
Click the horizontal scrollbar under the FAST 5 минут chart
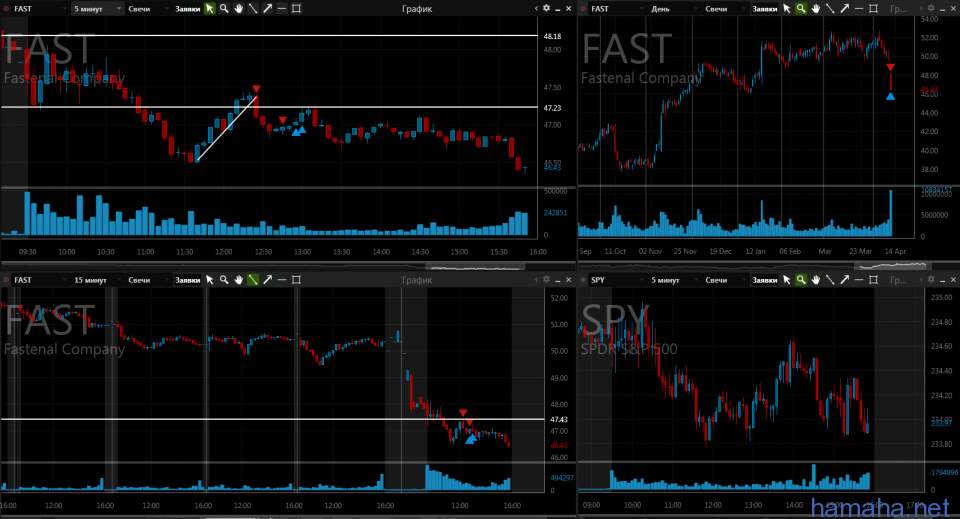pos(475,267)
